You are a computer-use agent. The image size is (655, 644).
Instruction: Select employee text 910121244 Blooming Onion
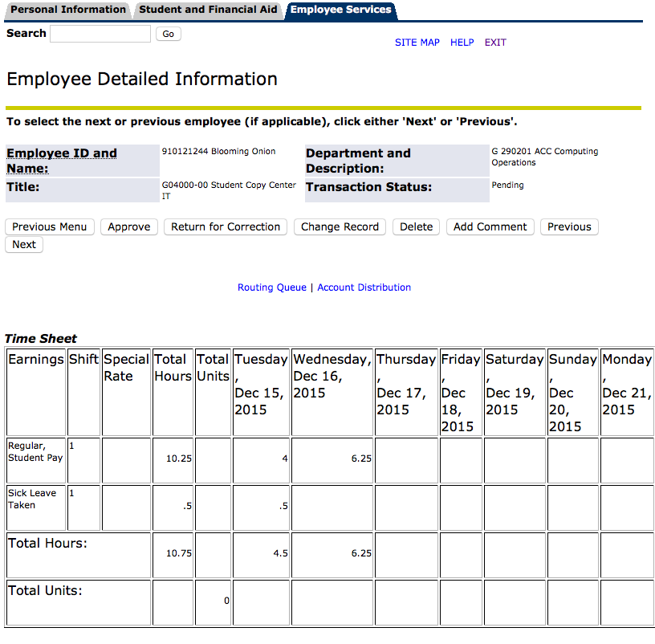[218, 151]
